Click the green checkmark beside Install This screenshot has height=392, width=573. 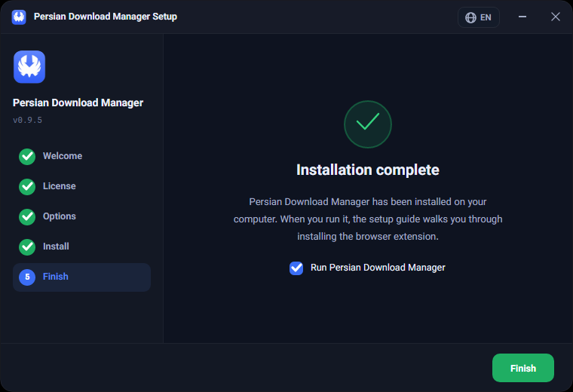point(27,247)
